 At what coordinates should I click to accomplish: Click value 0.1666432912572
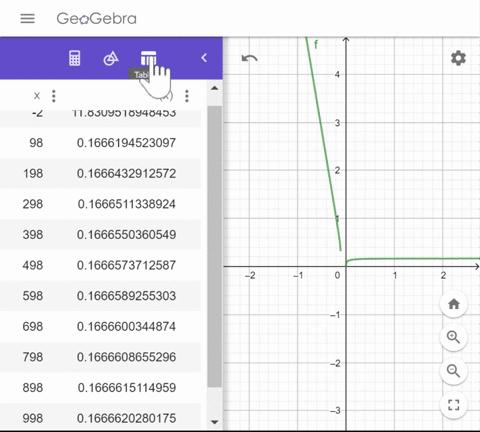tap(126, 174)
